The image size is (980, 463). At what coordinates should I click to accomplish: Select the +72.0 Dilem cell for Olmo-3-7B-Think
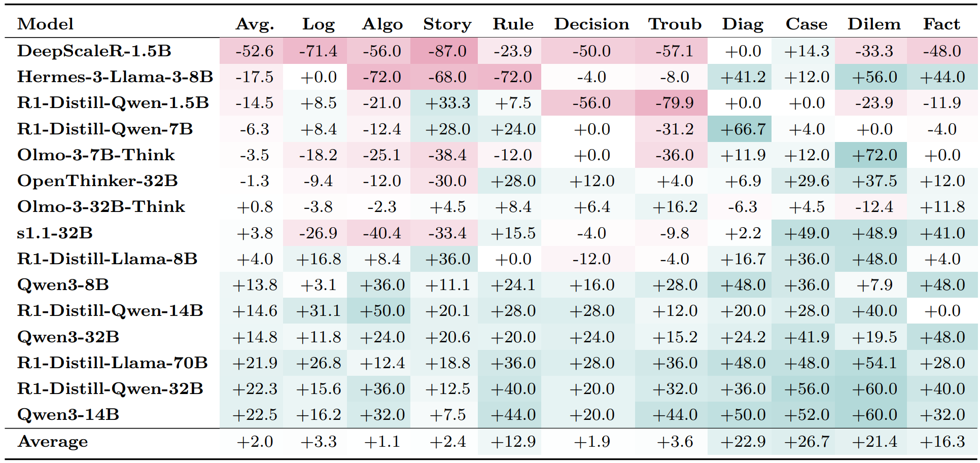click(874, 155)
